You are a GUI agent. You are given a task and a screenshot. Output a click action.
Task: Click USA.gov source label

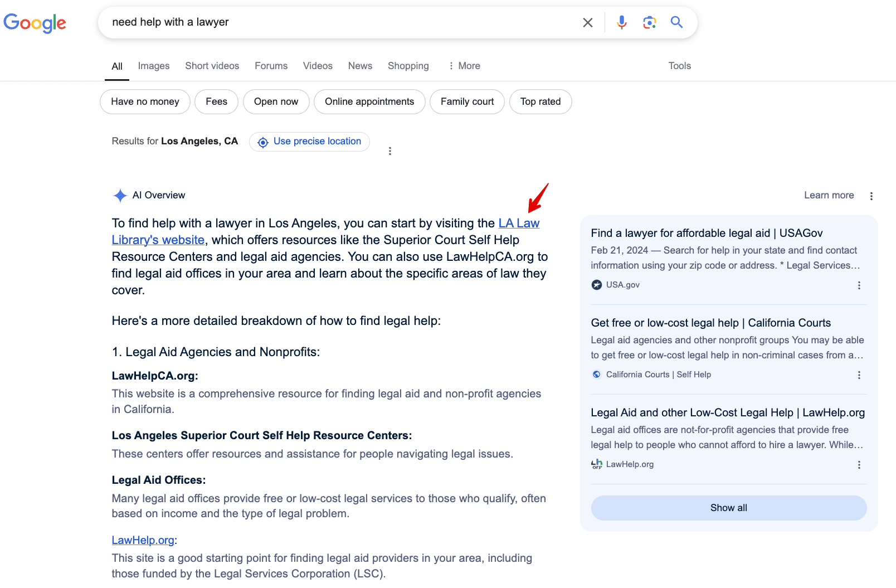pos(616,285)
